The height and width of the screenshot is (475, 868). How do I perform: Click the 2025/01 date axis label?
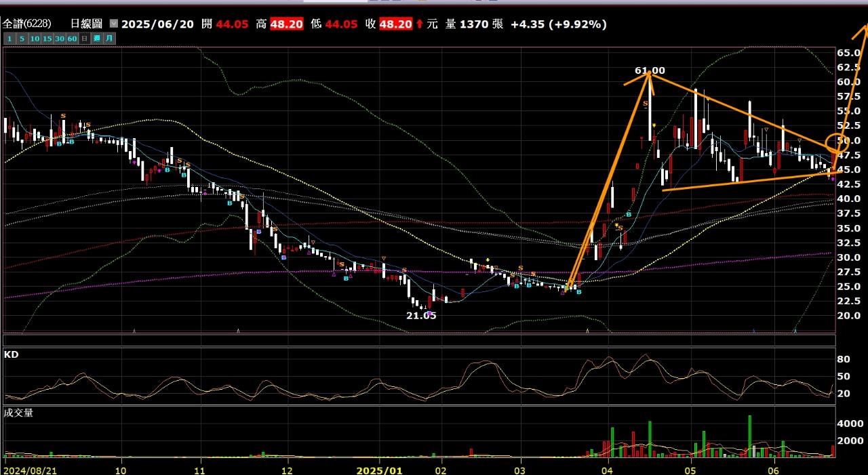pos(379,469)
